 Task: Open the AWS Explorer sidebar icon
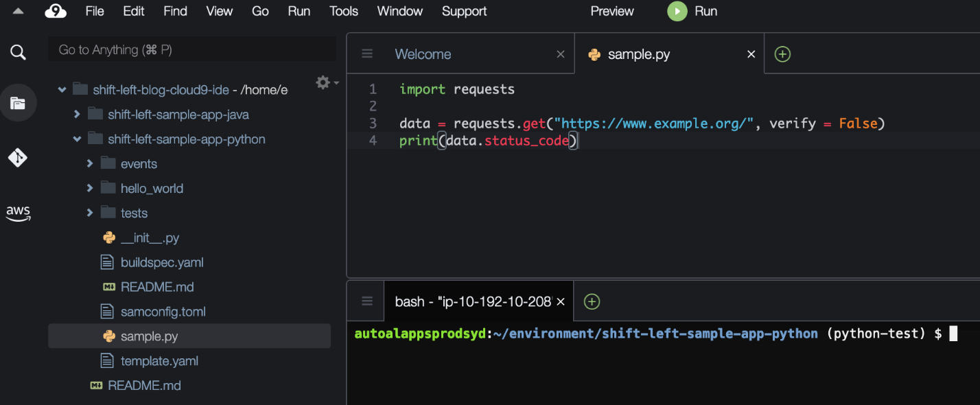[x=18, y=213]
